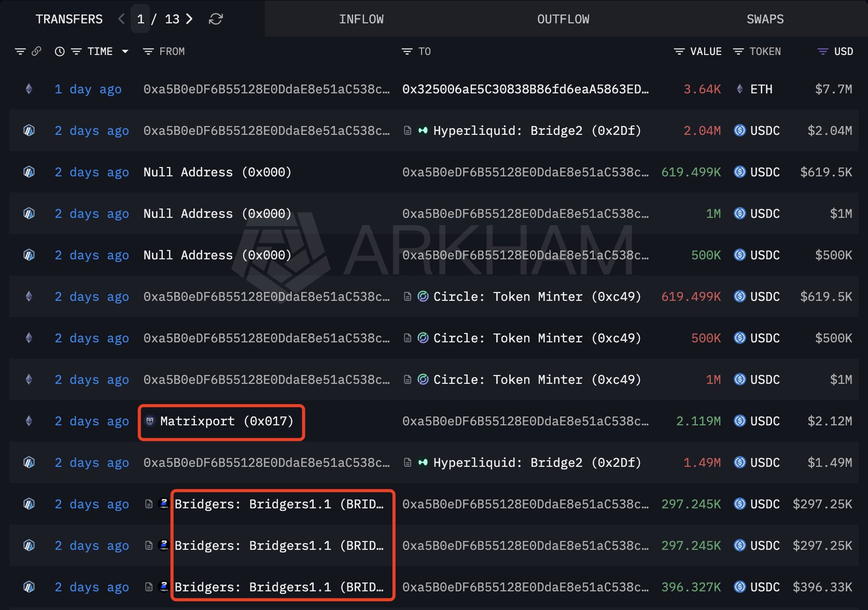Click the $7.7M USD amount

[834, 89]
